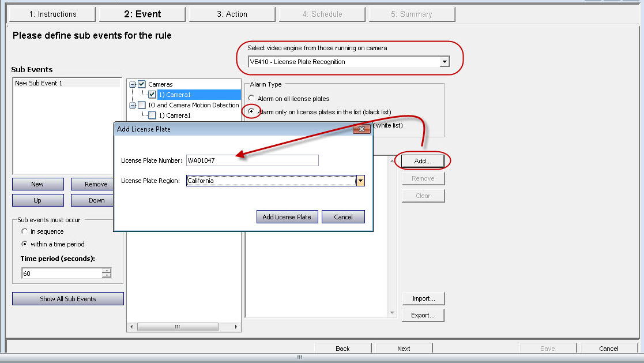Toggle the Cameras checkbox
Screen dimensions: 644x363
tap(142, 84)
